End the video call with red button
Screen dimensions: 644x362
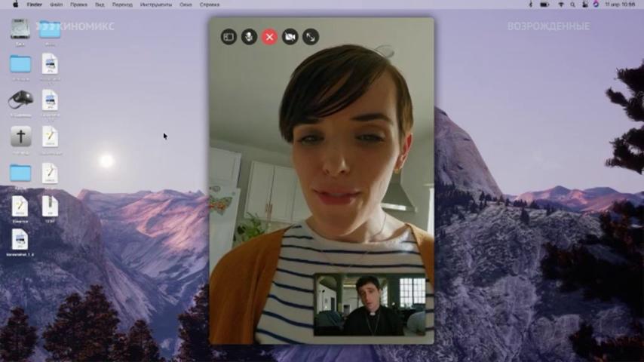click(269, 37)
